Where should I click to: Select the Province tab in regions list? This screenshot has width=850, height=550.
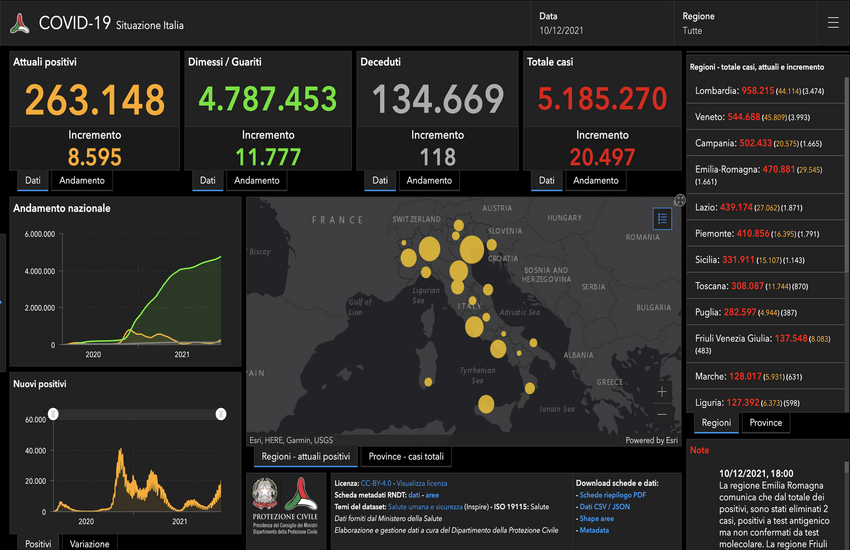tap(766, 423)
